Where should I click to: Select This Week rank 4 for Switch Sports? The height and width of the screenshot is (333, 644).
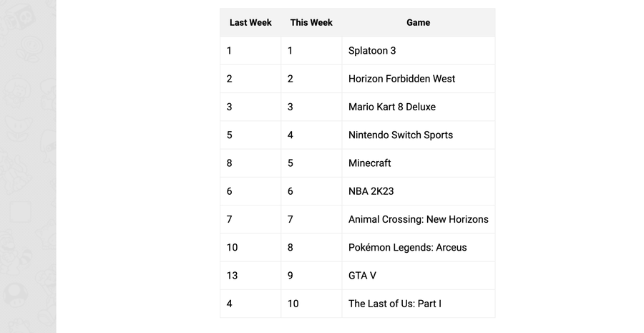291,135
